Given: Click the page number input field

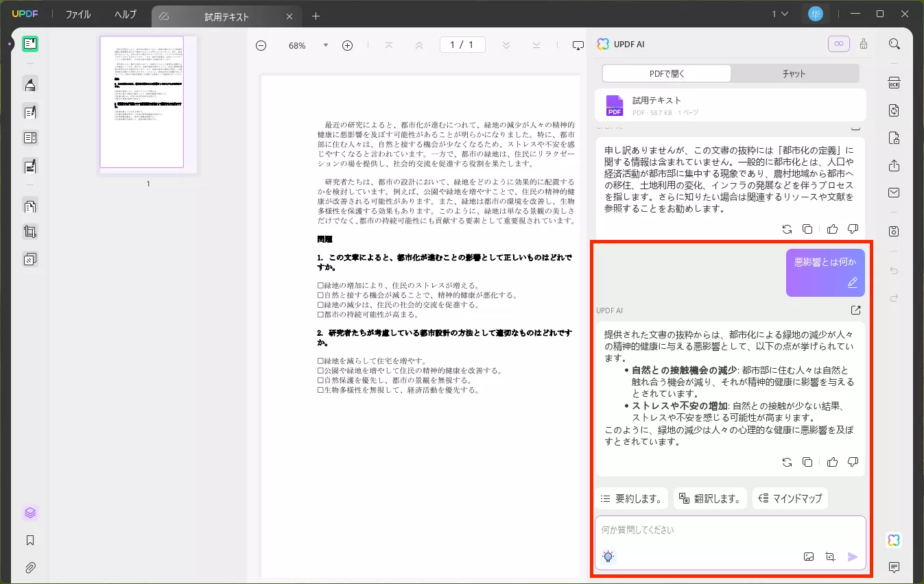Looking at the screenshot, I should pyautogui.click(x=462, y=45).
